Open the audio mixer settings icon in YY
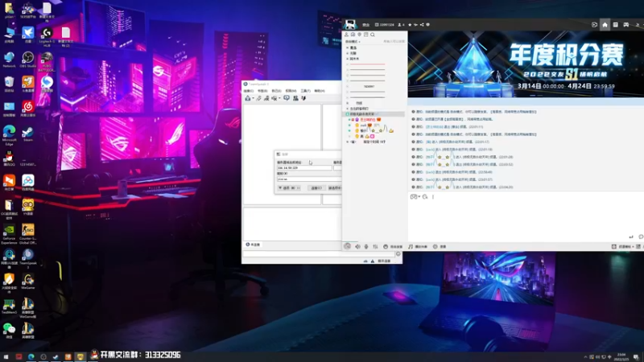Screen dimensions: 644x362 [375, 247]
